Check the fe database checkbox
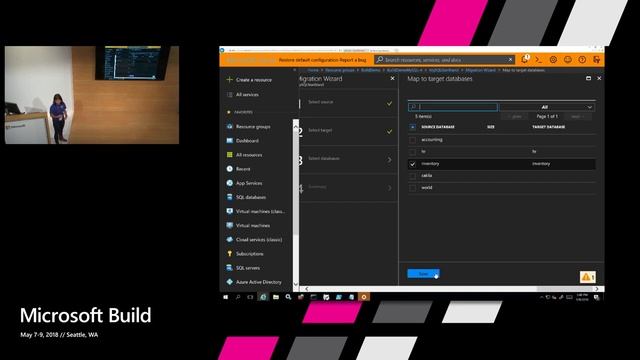640x360 pixels. 412,151
